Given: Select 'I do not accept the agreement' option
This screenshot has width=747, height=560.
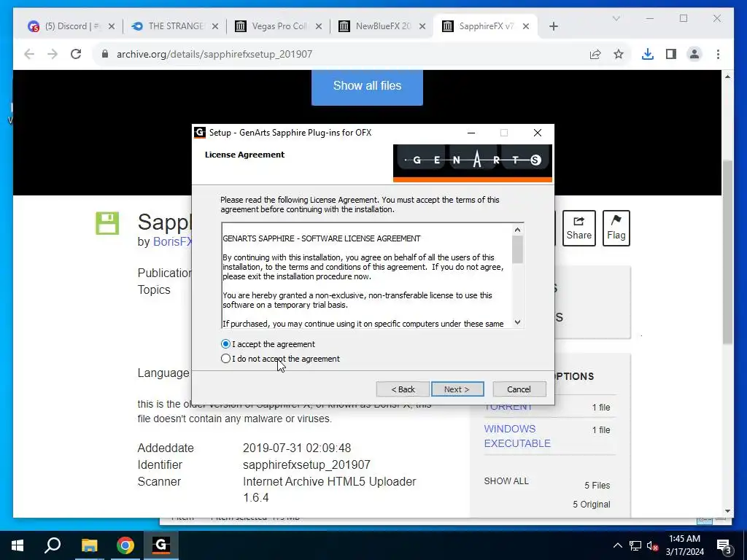Looking at the screenshot, I should 226,359.
